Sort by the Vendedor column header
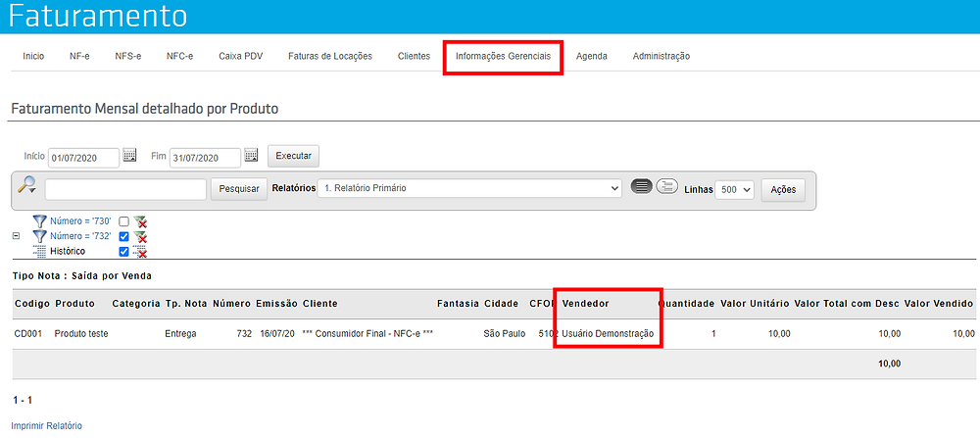Viewport: 980px width, 438px height. click(586, 303)
